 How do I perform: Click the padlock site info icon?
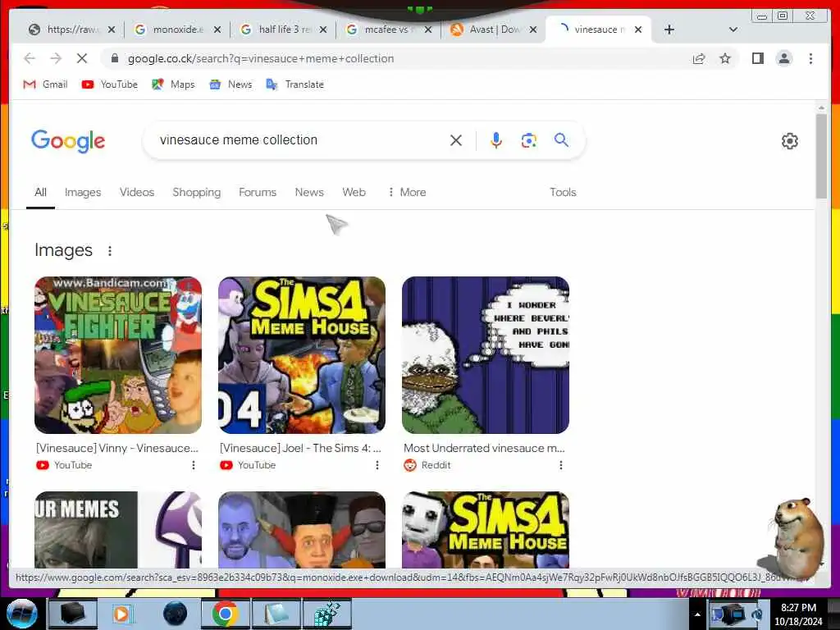(114, 58)
